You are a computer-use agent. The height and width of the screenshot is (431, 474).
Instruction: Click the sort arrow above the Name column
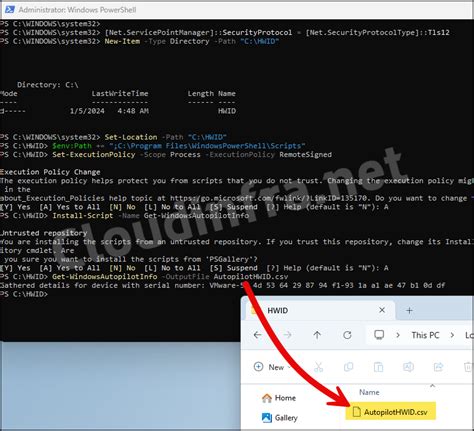pos(432,386)
